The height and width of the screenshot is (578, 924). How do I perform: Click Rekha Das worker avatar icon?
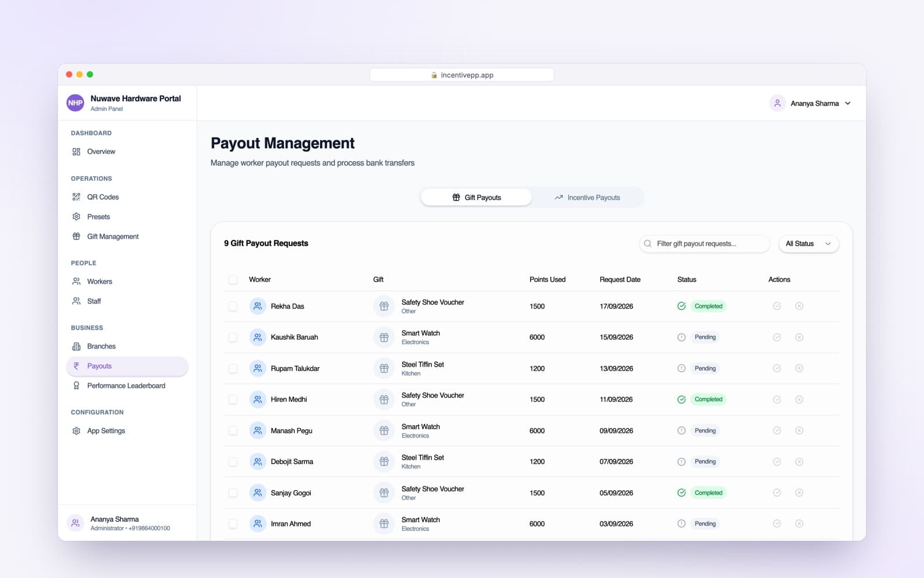258,306
